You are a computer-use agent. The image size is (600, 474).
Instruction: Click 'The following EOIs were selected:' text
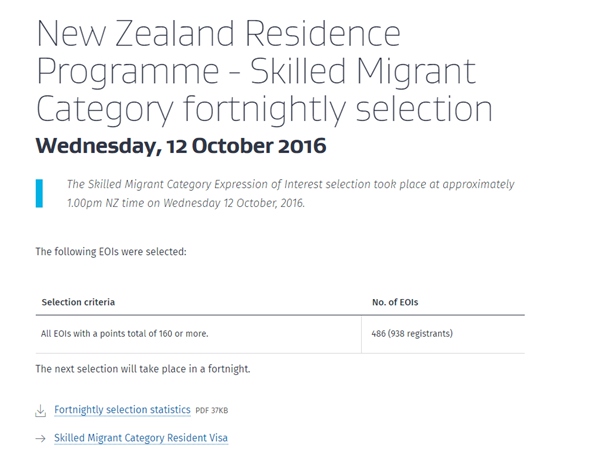point(110,252)
